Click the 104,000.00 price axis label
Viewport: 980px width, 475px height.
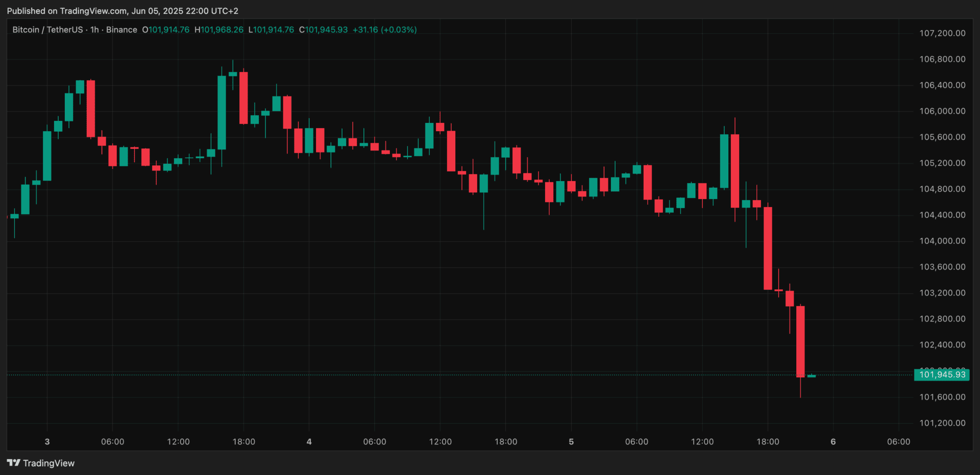(x=942, y=241)
